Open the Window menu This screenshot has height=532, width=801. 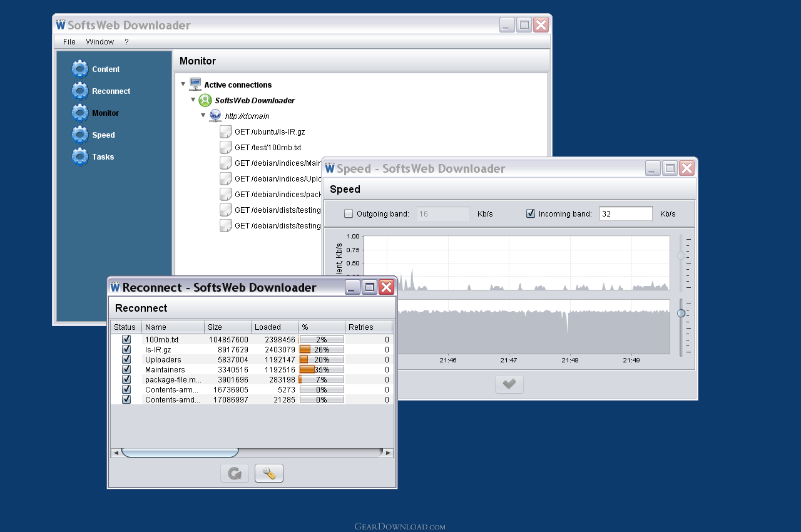100,42
